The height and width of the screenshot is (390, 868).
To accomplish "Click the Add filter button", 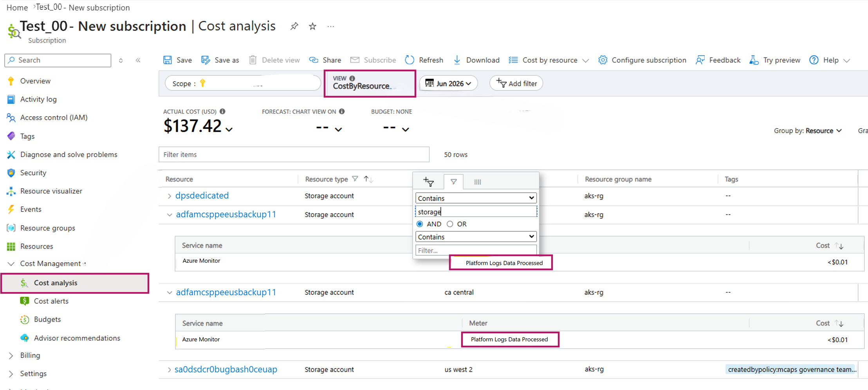I will click(516, 83).
